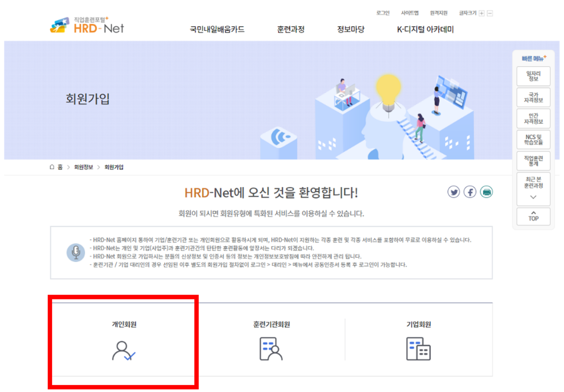Print the page with printer icon

tap(486, 192)
